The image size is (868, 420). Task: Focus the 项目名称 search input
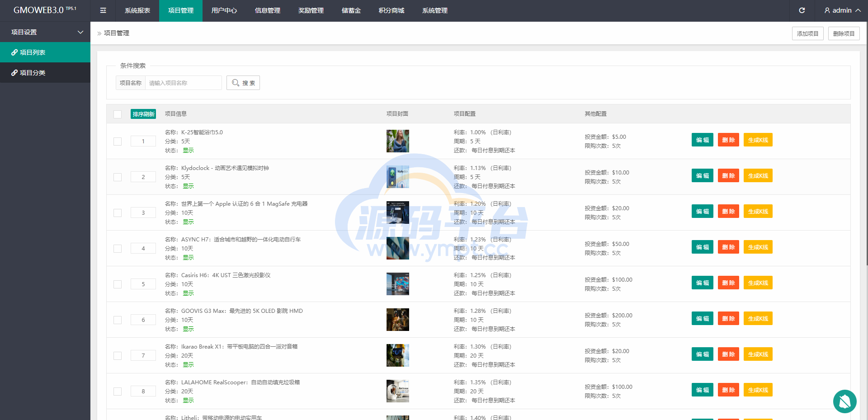(x=183, y=83)
